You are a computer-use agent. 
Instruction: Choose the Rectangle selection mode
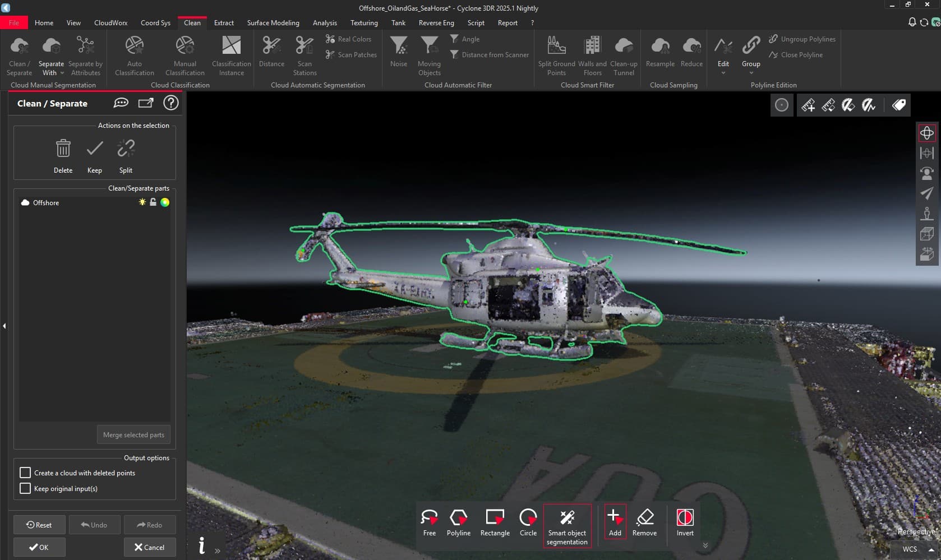495,521
